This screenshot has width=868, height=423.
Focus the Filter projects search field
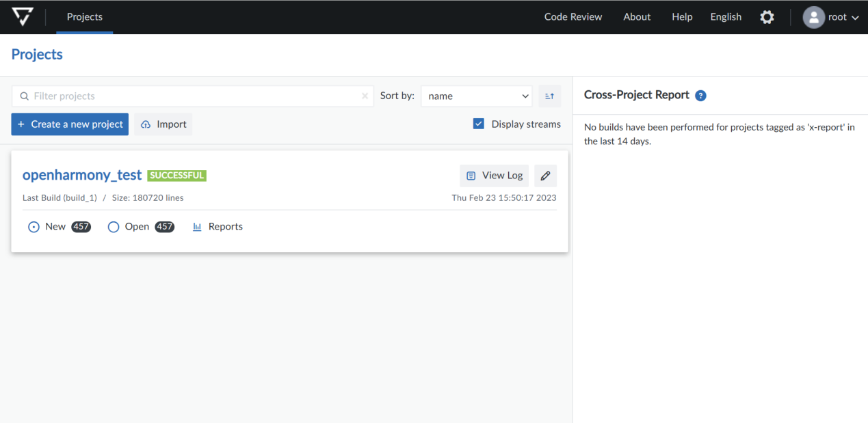click(193, 96)
